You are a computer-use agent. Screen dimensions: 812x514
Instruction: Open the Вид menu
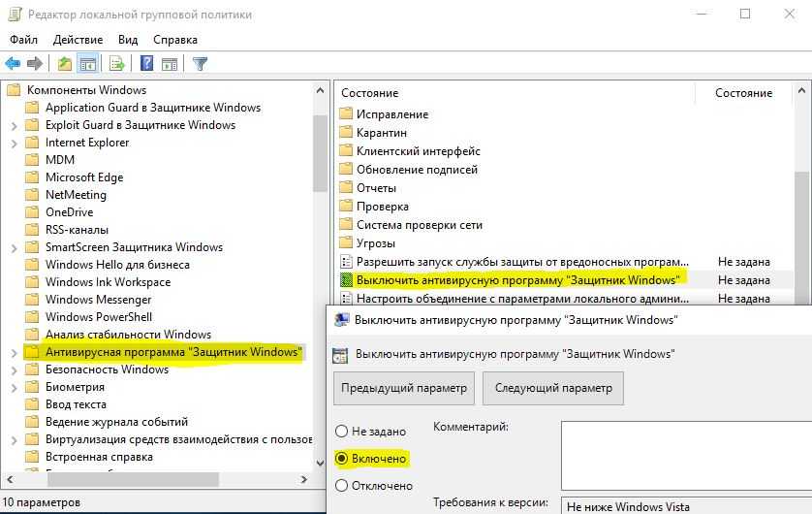tap(128, 40)
